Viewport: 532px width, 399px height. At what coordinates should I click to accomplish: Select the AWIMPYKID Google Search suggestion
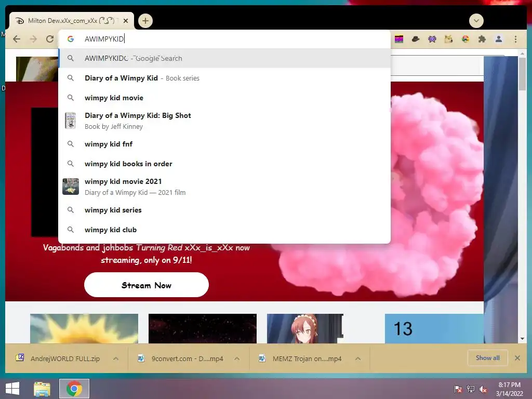(224, 58)
